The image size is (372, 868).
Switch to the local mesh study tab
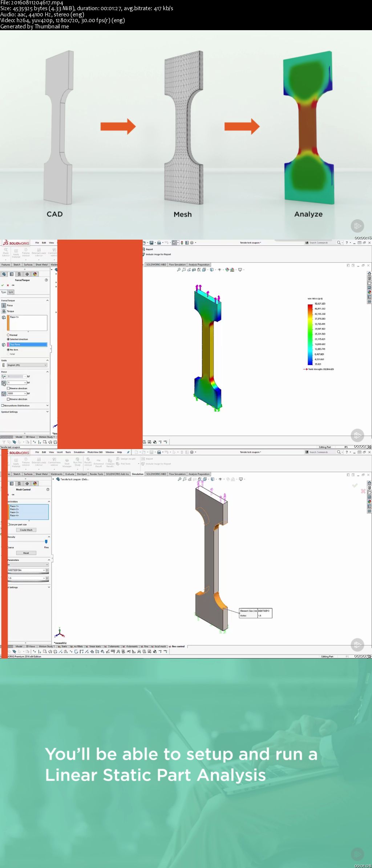click(x=158, y=647)
